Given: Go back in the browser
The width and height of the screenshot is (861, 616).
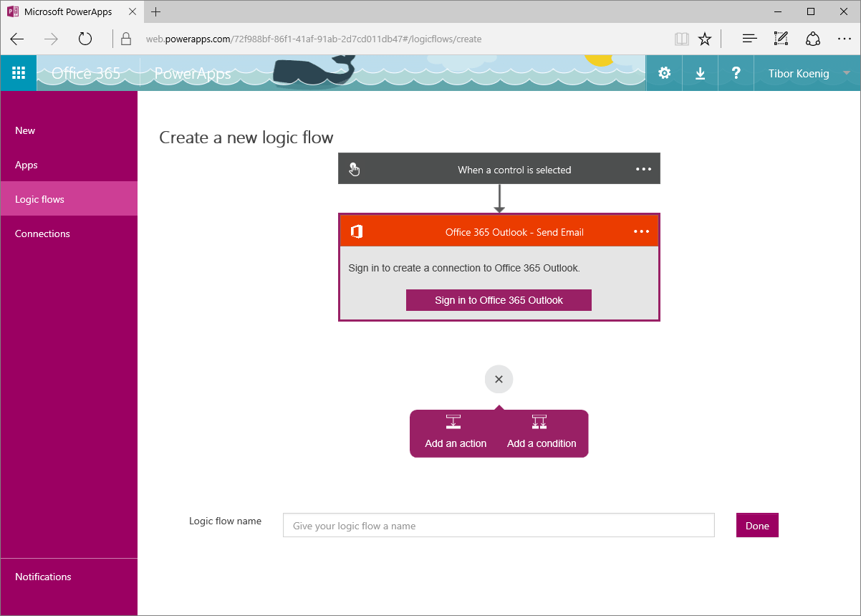Looking at the screenshot, I should click(17, 39).
